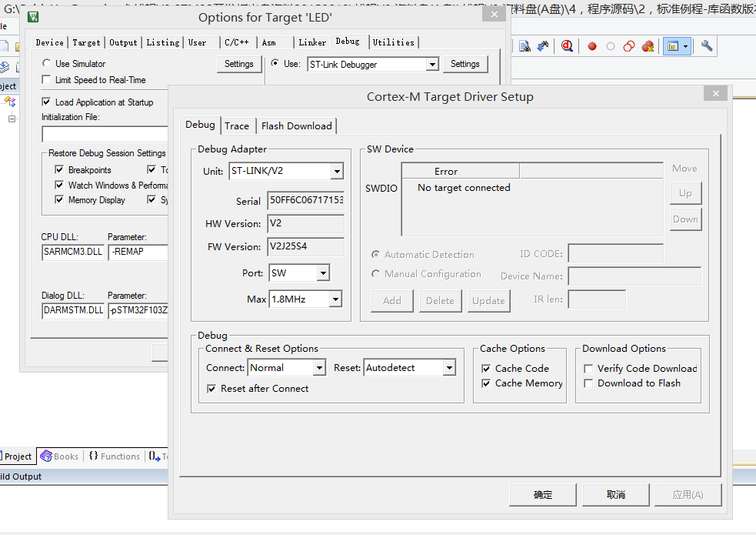Open the Linker tab in Options dialog
The height and width of the screenshot is (535, 756).
tap(312, 42)
